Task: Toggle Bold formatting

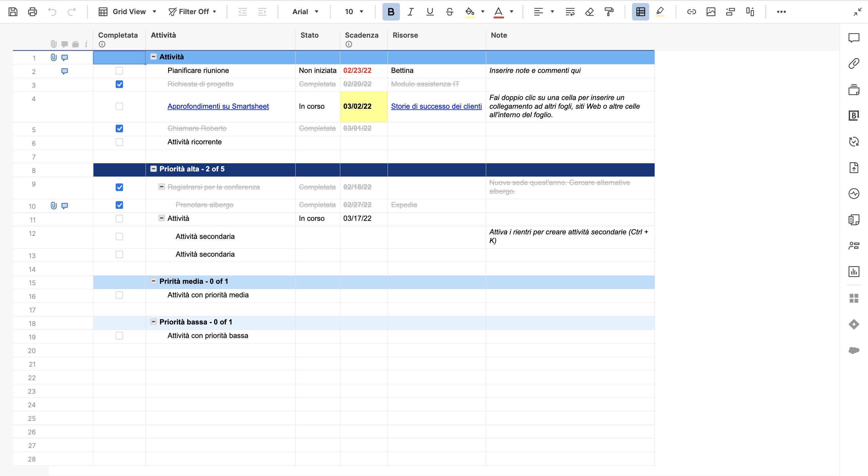Action: (391, 12)
